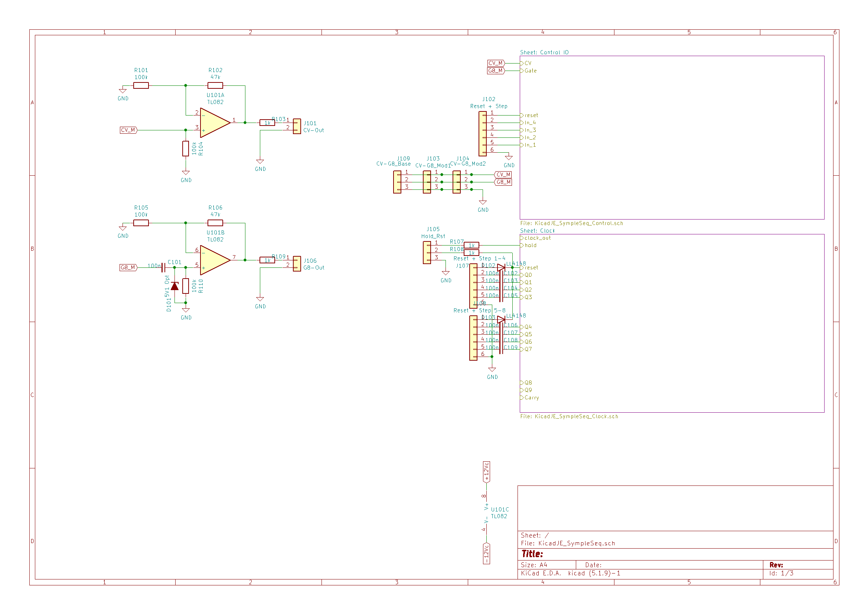Select Zener diode D101 symbol
This screenshot has width=868, height=614.
(x=174, y=286)
